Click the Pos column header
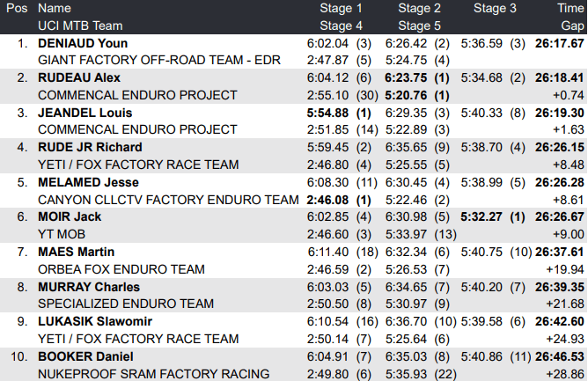Viewport: 588px width, 381px height. pos(16,8)
